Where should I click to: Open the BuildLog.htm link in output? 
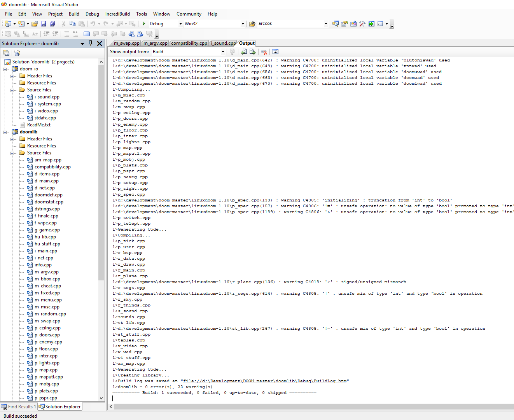point(265,381)
